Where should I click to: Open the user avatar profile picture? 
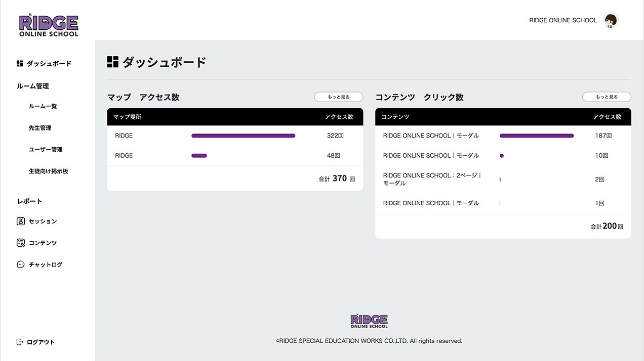tap(612, 21)
